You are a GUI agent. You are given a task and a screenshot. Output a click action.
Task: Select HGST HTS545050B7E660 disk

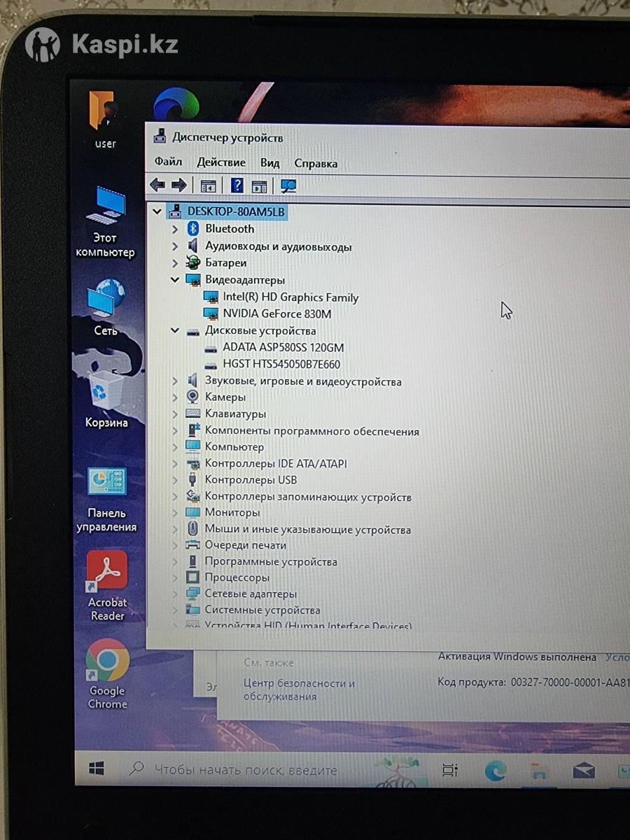(281, 364)
